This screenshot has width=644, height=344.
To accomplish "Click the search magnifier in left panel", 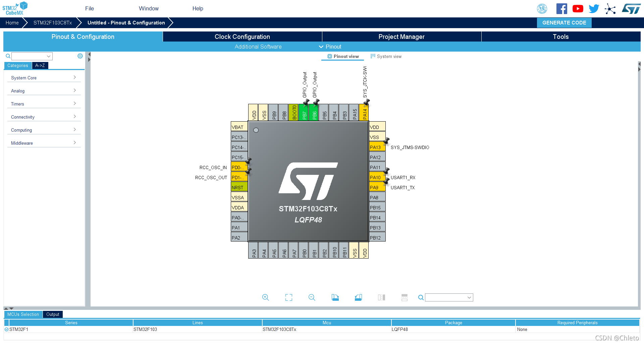I will coord(8,56).
